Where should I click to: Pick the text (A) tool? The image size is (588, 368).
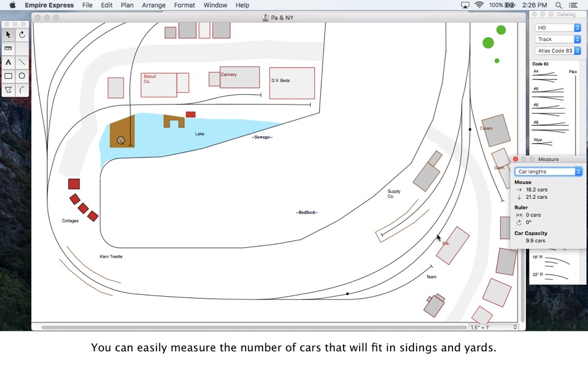(x=8, y=62)
